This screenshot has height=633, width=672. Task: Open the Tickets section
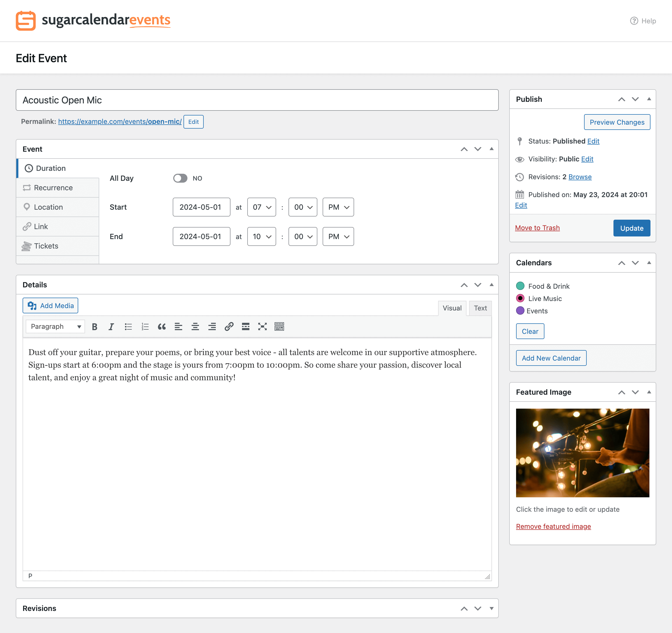58,246
